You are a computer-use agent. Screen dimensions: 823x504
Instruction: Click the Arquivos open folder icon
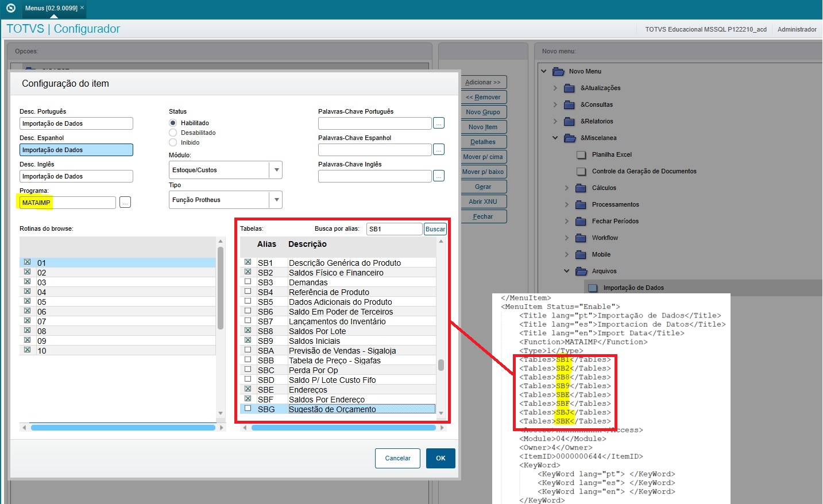[x=581, y=271]
